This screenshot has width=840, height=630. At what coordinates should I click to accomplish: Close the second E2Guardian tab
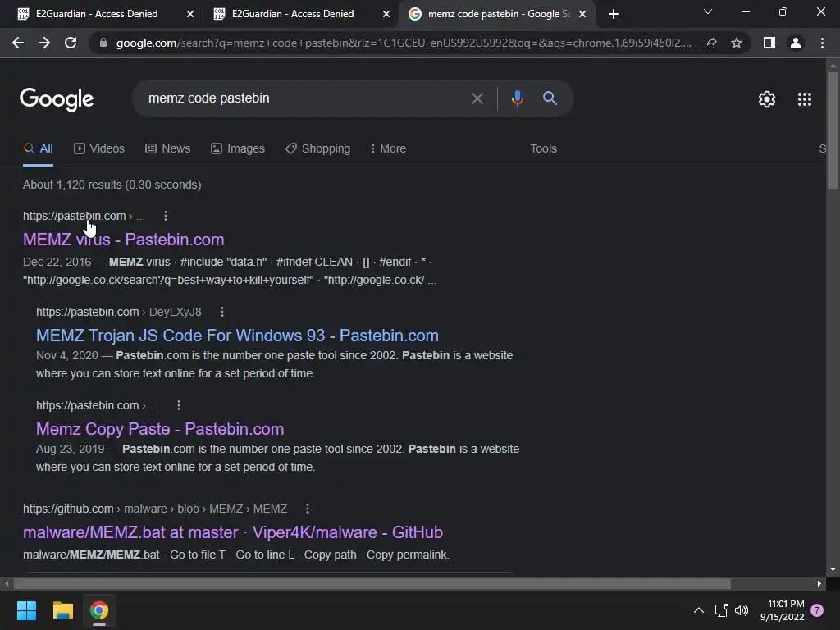click(386, 14)
